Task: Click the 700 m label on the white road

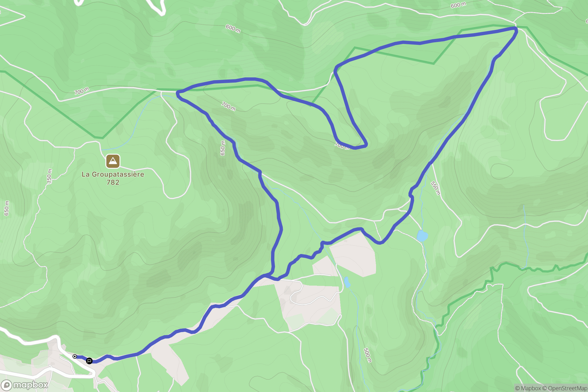Action: tap(81, 91)
